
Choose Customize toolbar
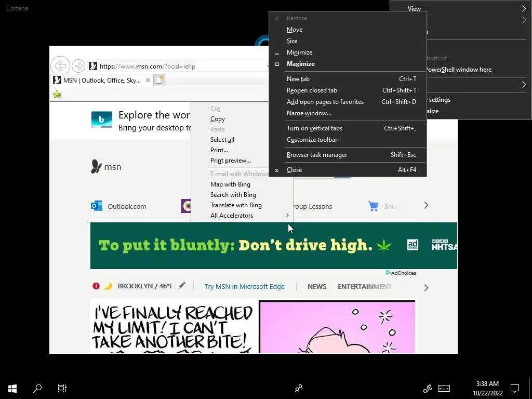tap(348, 140)
